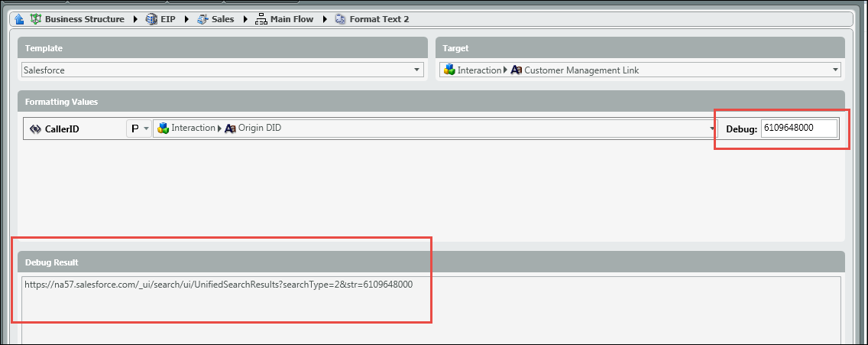Click the arrow after Business Structure breadcrumb

coord(134,19)
